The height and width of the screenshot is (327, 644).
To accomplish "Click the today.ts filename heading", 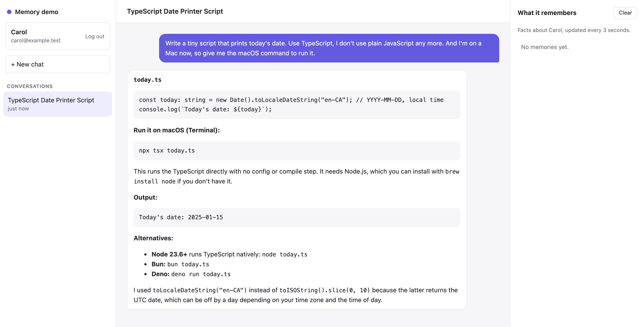I will coord(147,80).
